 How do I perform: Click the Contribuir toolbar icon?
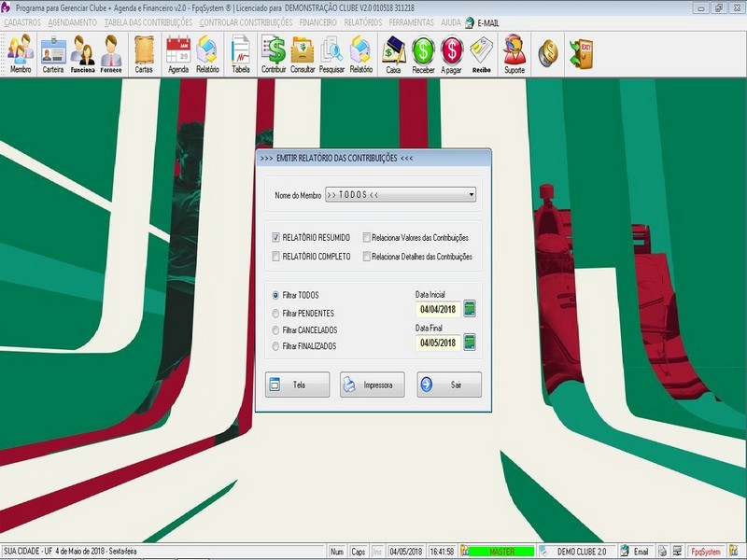pos(273,54)
